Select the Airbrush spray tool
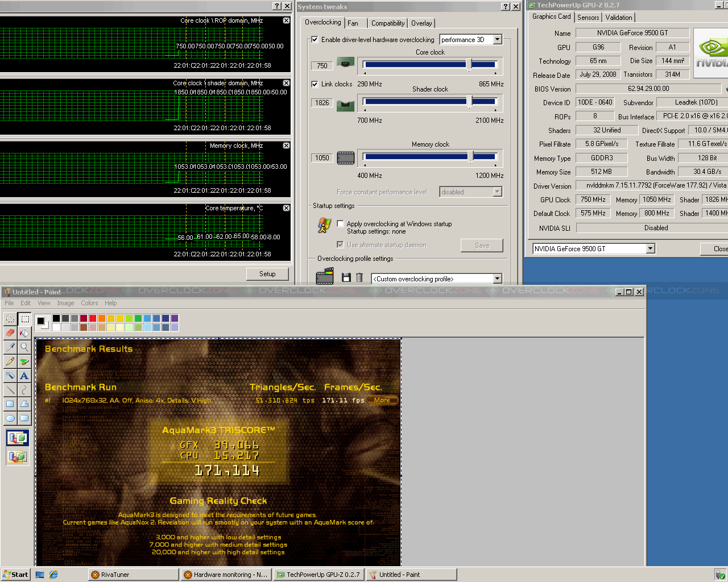728x582 pixels. click(10, 376)
